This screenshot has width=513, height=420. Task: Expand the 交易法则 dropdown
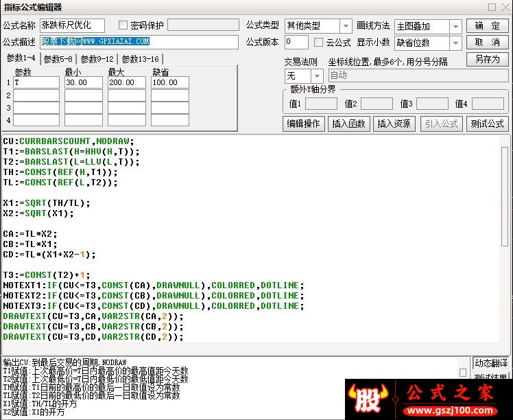pyautogui.click(x=317, y=76)
